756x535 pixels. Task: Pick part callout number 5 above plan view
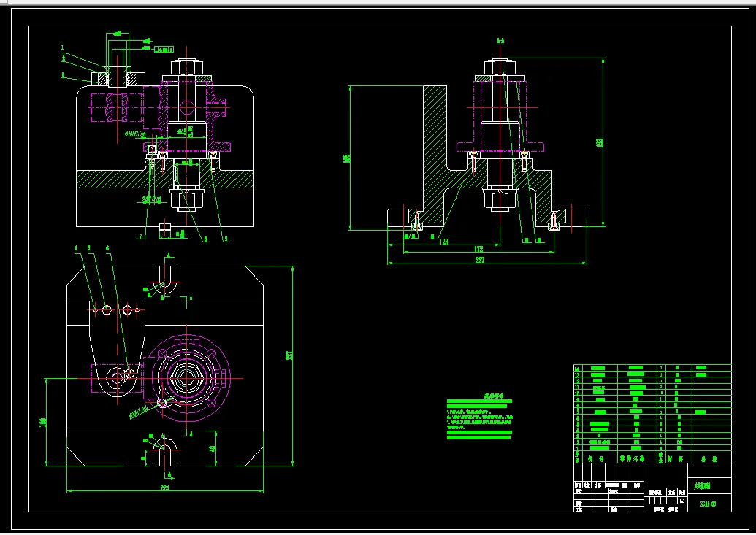tap(88, 248)
